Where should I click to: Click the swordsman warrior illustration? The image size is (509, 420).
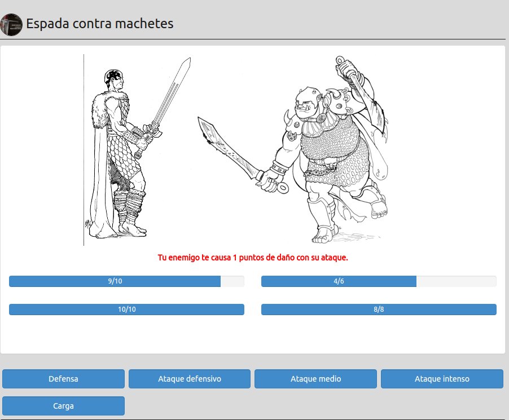click(x=137, y=150)
